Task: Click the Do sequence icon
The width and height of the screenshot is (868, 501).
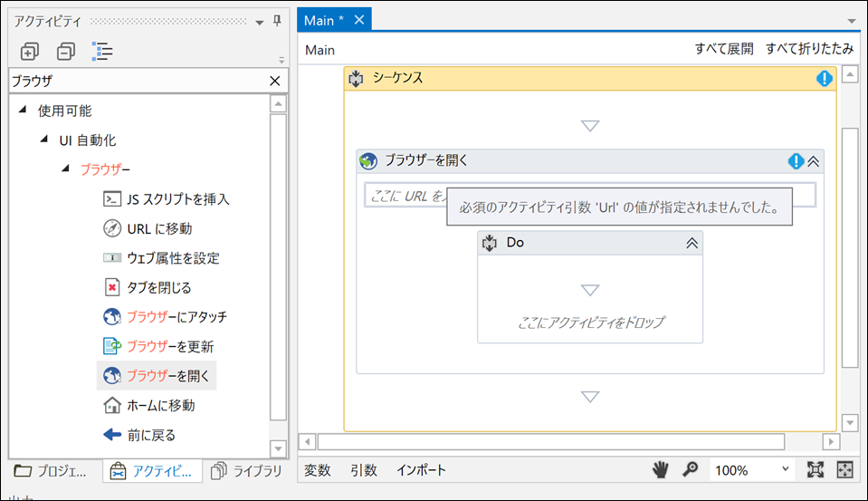Action: 490,243
